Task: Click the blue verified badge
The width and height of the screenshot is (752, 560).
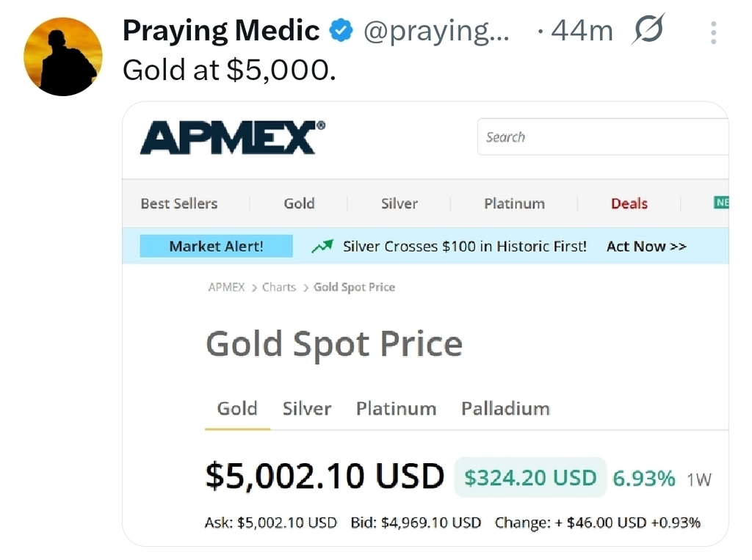Action: point(341,31)
